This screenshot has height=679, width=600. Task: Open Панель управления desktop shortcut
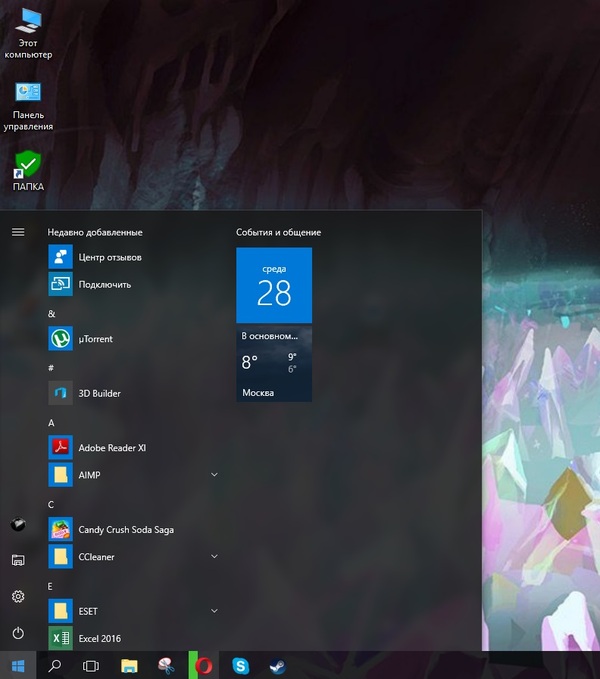[x=28, y=106]
